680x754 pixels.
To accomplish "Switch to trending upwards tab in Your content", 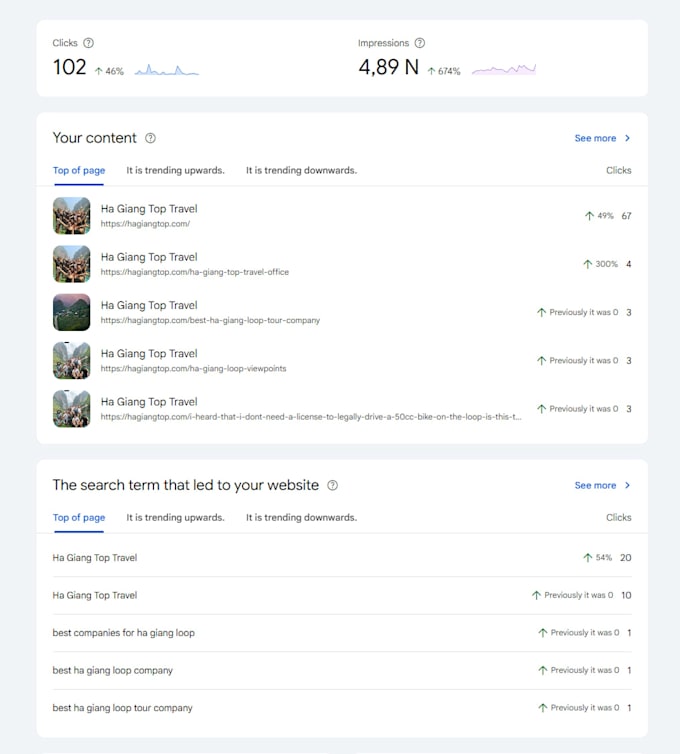I will (x=176, y=170).
